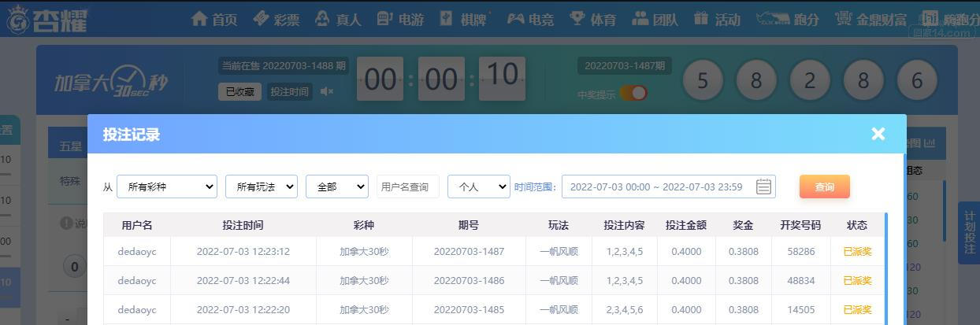Click the 开奖号码 column header

[x=800, y=225]
